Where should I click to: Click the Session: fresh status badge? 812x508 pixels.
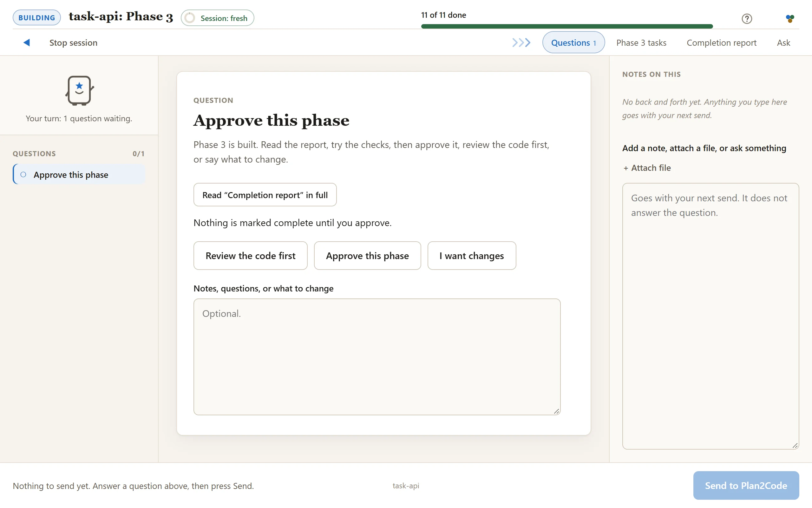tap(217, 18)
